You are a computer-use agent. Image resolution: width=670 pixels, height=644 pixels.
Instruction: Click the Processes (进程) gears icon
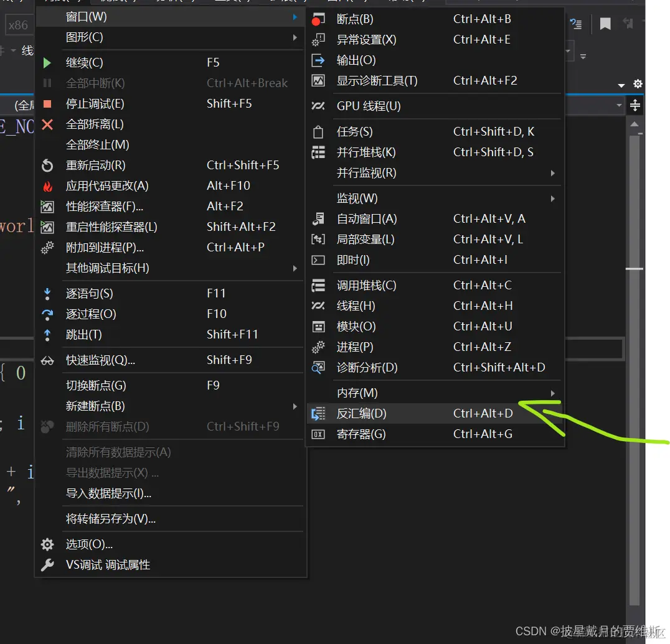point(318,347)
